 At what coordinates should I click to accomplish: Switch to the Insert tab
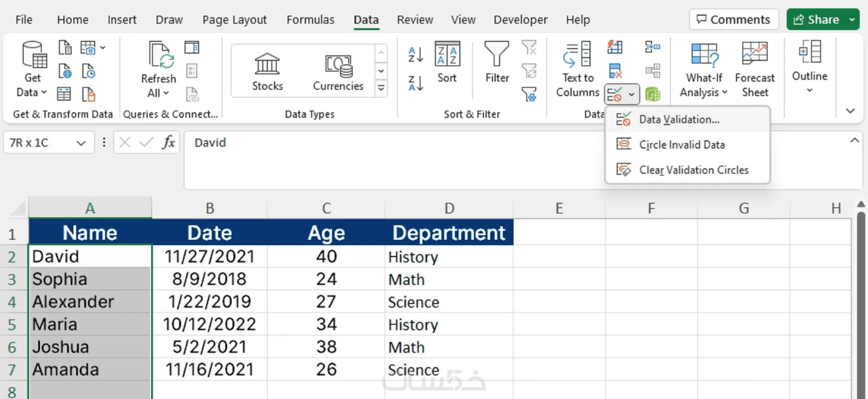click(x=122, y=19)
